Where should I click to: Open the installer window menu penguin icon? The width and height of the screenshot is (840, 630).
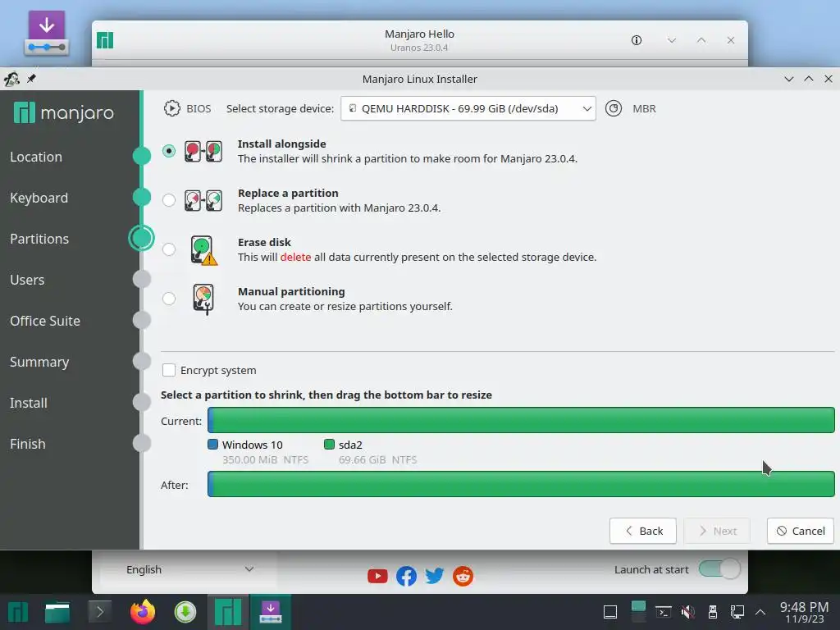click(11, 79)
